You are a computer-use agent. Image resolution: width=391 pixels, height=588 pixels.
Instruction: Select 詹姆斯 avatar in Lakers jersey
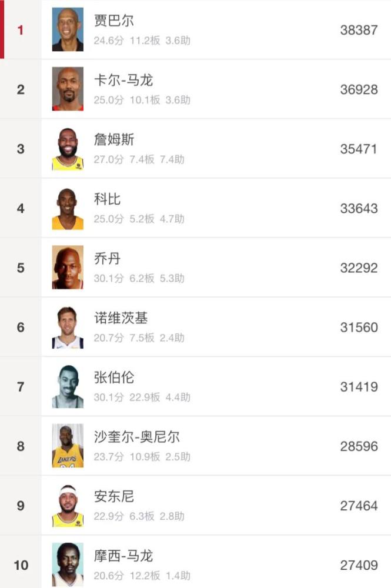tap(68, 149)
